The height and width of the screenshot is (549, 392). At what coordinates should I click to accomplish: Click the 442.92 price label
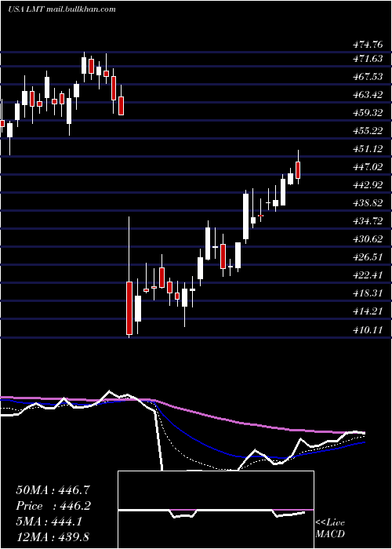(368, 185)
